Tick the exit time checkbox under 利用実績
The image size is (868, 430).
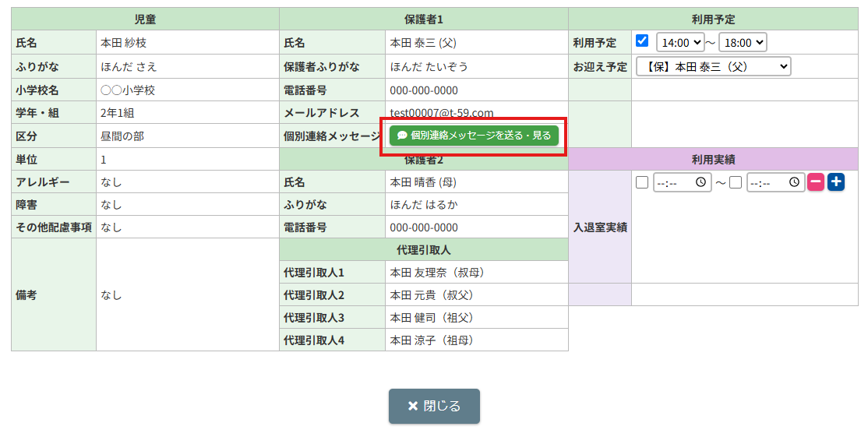tap(736, 182)
